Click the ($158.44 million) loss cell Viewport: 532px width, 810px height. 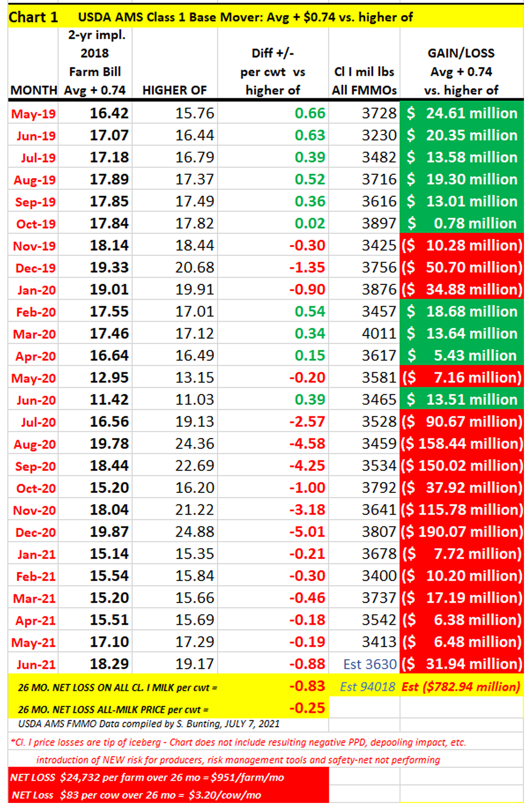(x=461, y=444)
